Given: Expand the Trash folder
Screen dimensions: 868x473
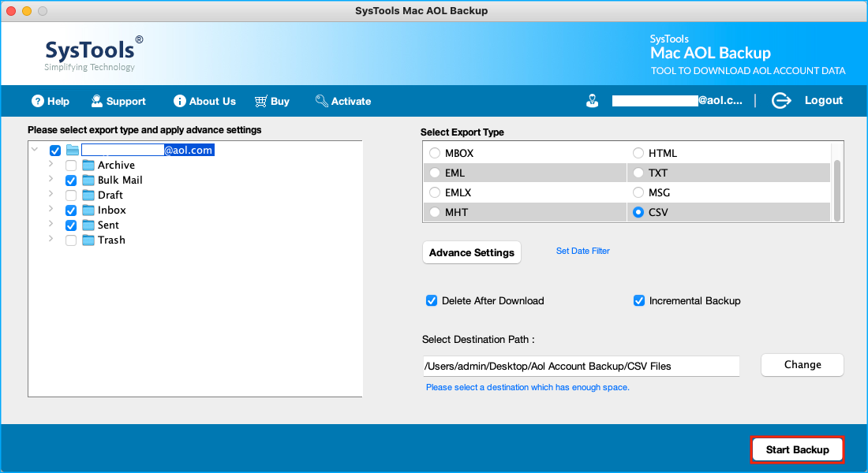Looking at the screenshot, I should 51,238.
